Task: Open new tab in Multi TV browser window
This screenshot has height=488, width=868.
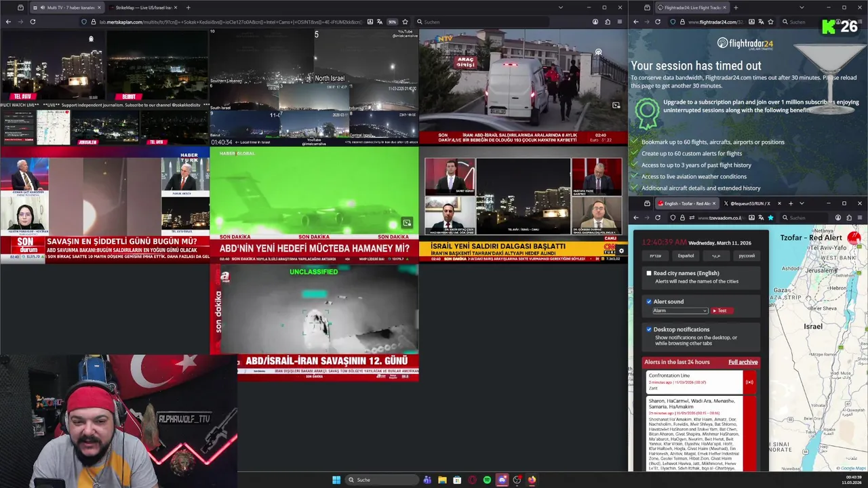Action: (x=188, y=7)
